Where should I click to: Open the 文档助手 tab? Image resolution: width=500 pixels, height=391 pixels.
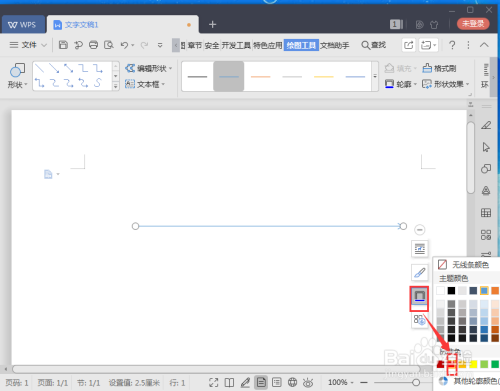335,45
